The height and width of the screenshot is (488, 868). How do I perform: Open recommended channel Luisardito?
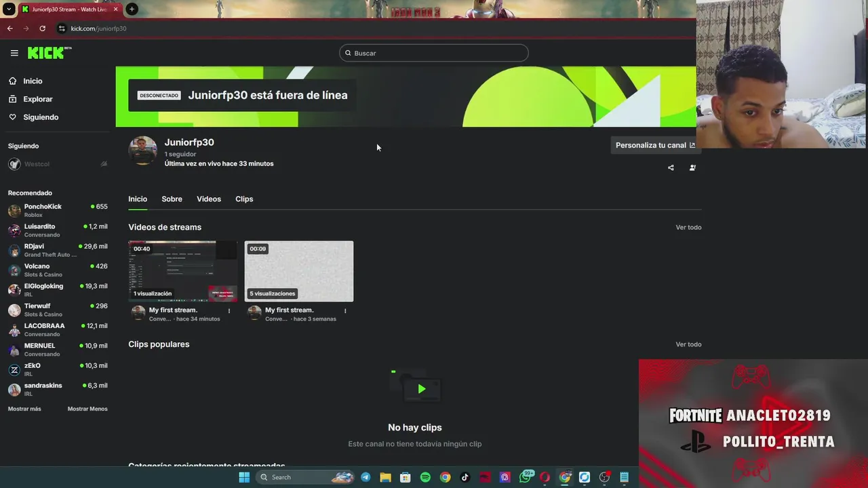(58, 230)
